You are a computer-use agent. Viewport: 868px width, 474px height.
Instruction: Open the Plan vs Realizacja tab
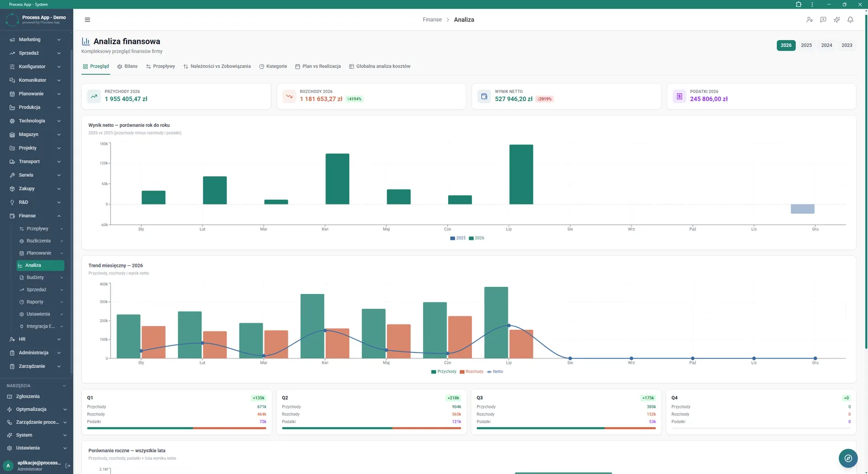318,66
